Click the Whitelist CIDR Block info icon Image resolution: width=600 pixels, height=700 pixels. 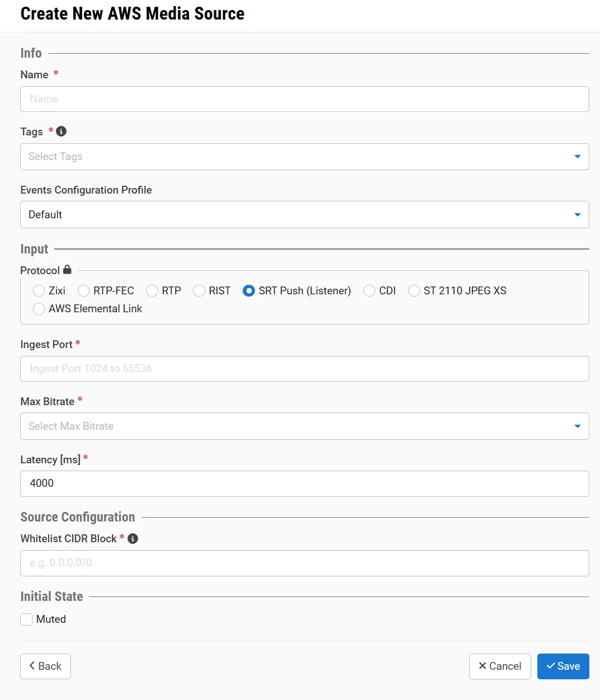133,538
